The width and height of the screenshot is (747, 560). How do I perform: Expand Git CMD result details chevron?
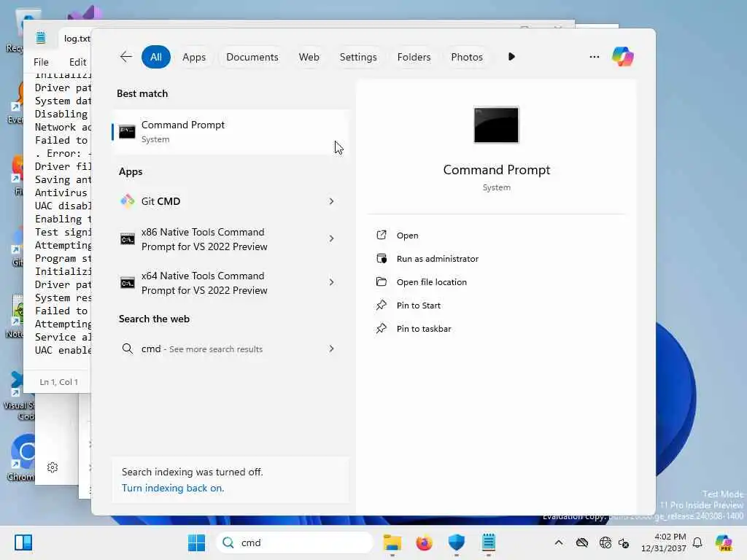pos(331,201)
